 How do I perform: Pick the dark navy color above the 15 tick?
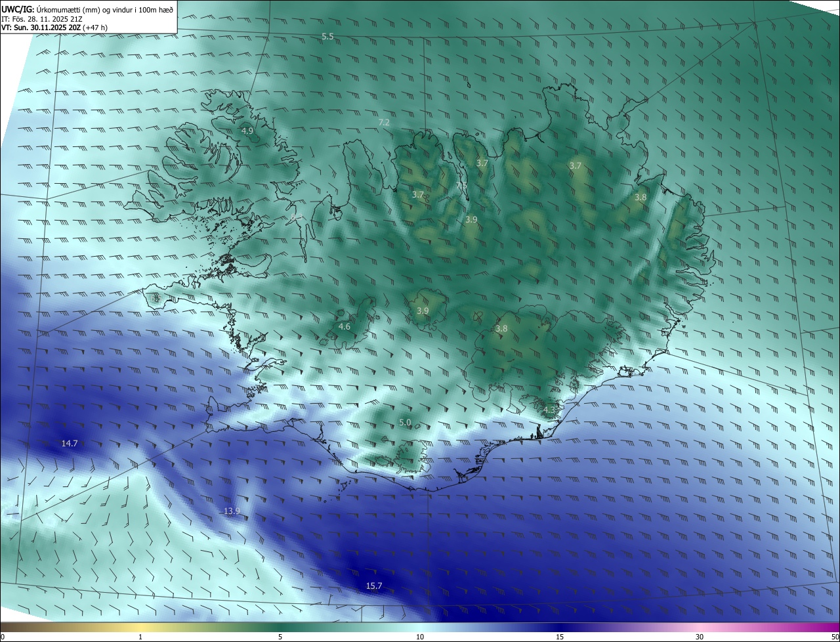tap(560, 627)
